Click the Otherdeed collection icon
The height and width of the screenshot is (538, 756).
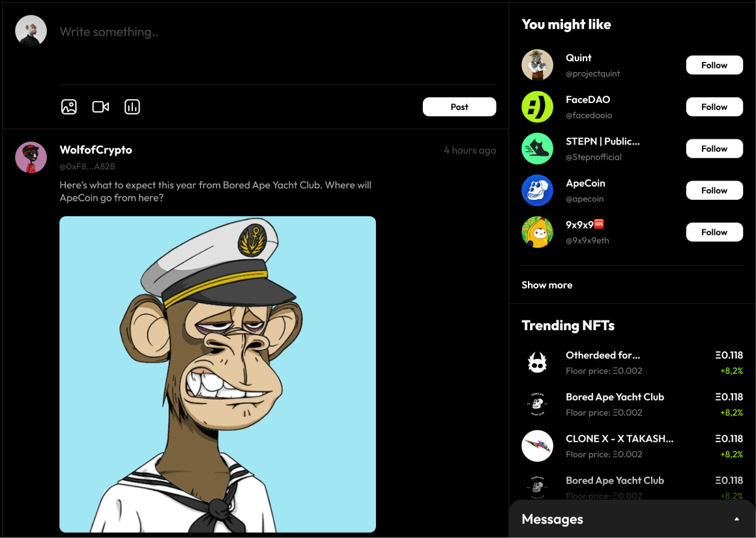(538, 363)
